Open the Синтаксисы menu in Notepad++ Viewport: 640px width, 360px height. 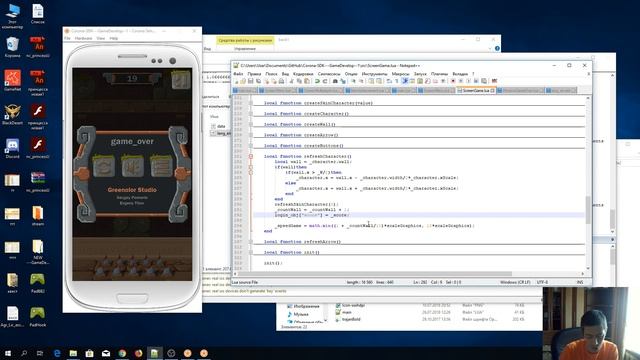[x=329, y=74]
